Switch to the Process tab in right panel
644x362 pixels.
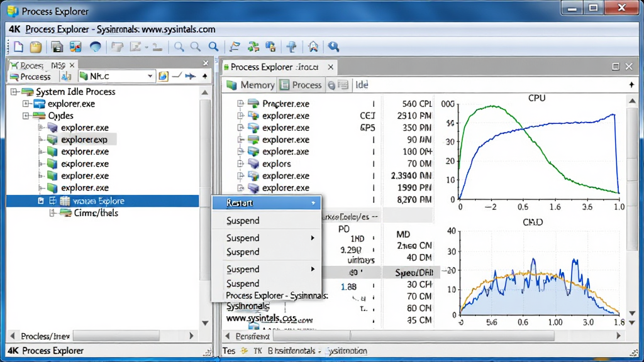click(301, 85)
